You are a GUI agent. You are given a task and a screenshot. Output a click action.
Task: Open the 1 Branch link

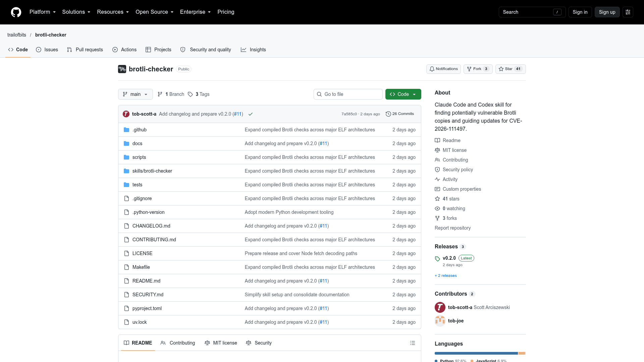tap(171, 94)
